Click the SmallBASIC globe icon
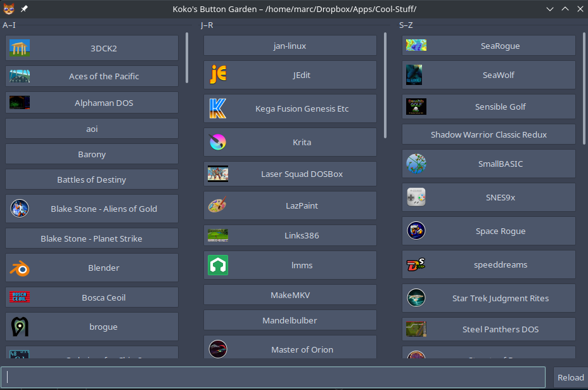 click(x=416, y=164)
